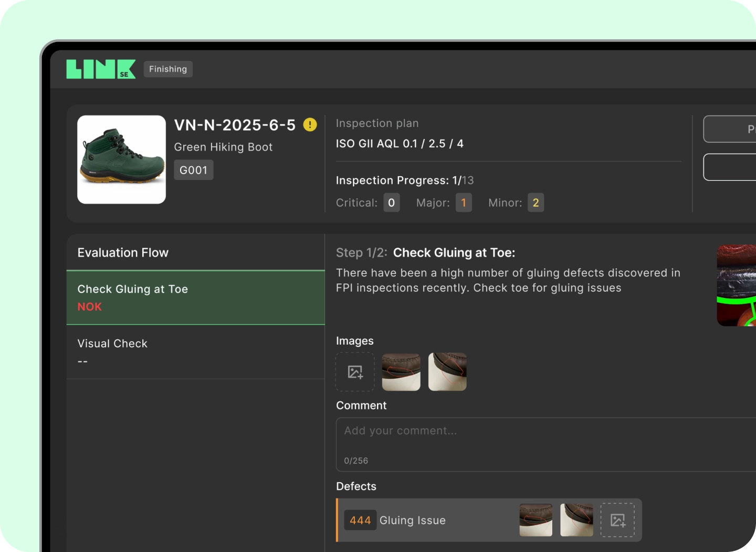Click the yellow warning icon beside VN-N-2025-6-5

[x=310, y=125]
